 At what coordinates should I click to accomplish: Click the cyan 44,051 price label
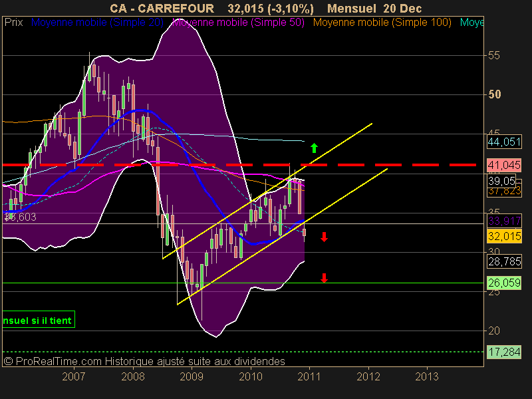504,142
